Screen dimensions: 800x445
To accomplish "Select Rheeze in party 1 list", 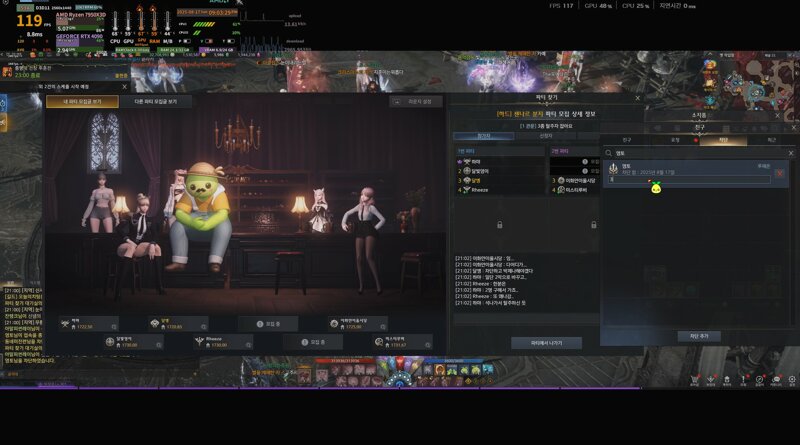I will pos(500,190).
